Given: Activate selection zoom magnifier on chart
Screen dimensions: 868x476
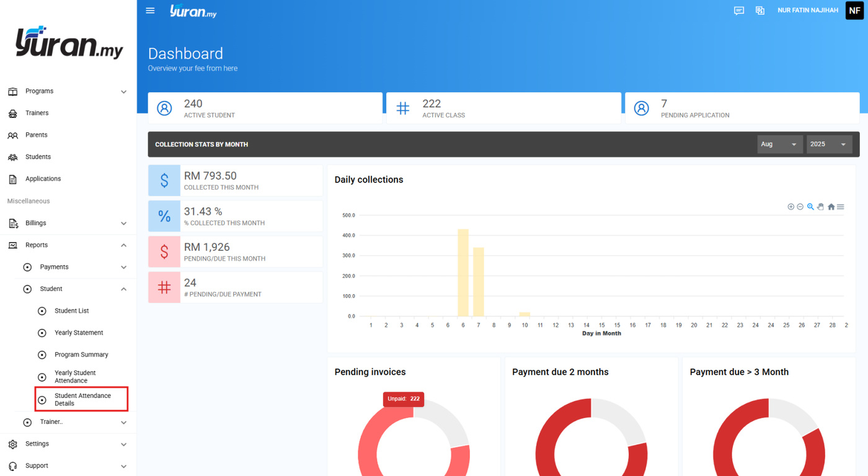Looking at the screenshot, I should coord(810,207).
